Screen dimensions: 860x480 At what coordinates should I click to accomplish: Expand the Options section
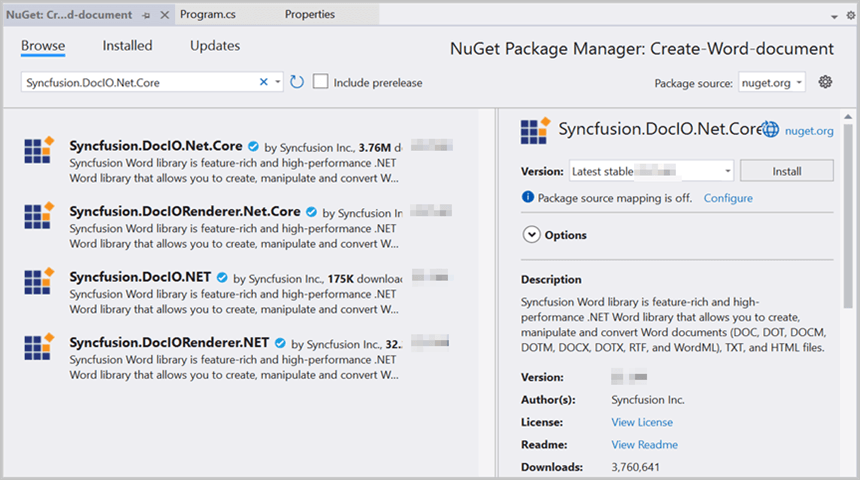coord(531,235)
